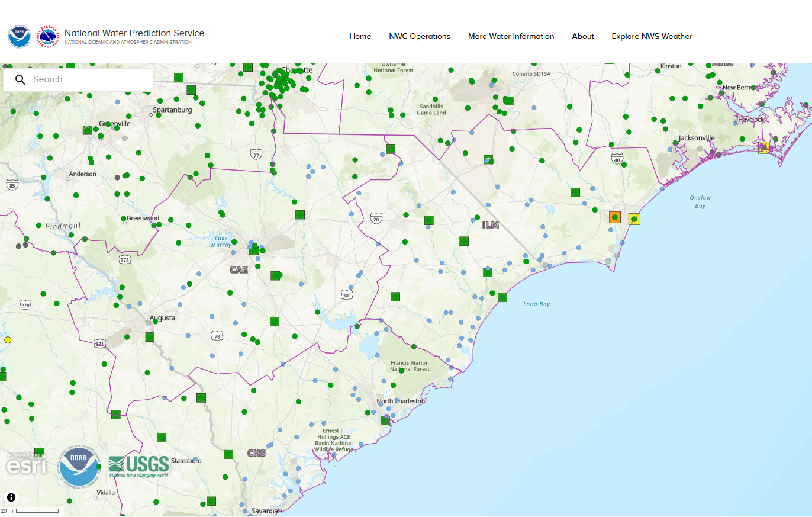Click the Long Bay label
This screenshot has height=517, width=812.
point(536,304)
